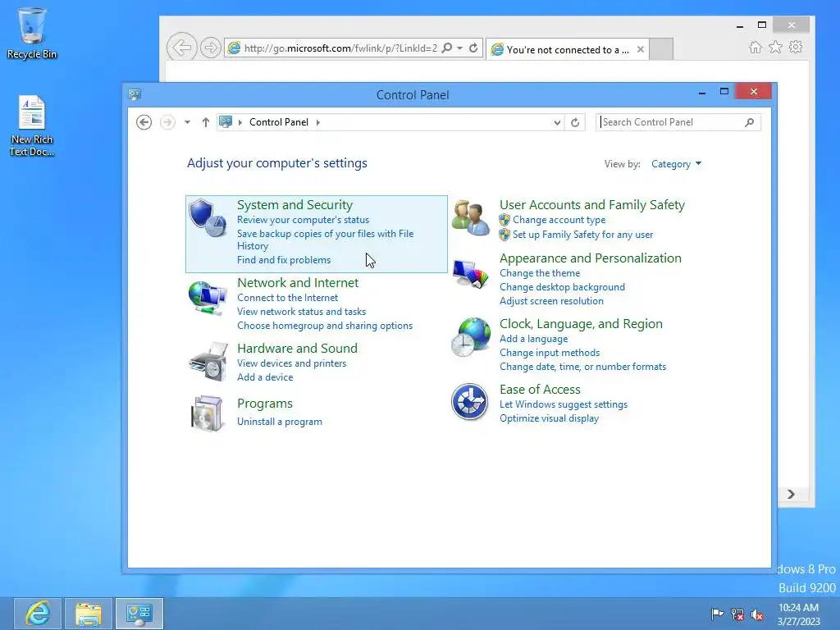The width and height of the screenshot is (840, 630).
Task: Go back in Control Panel navigation
Action: point(144,122)
